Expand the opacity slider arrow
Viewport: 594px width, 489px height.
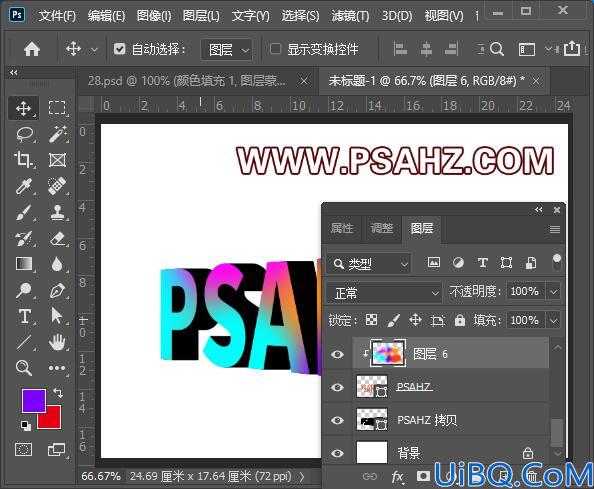(x=553, y=292)
